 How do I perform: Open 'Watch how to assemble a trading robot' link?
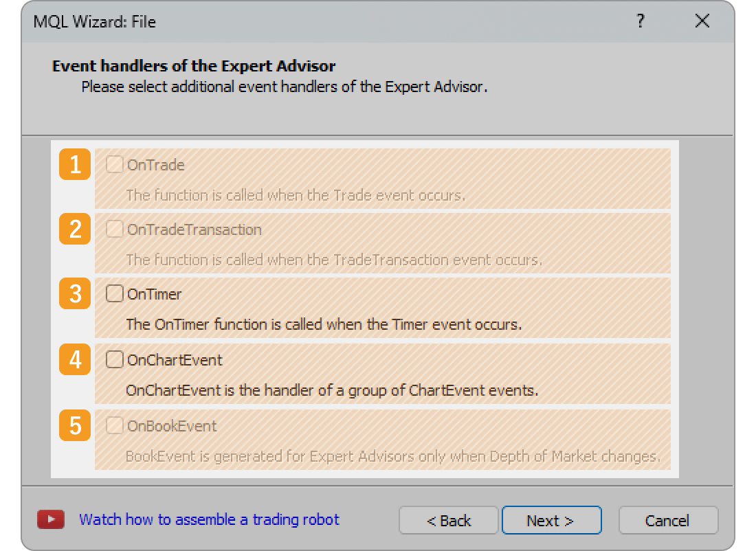tap(209, 519)
